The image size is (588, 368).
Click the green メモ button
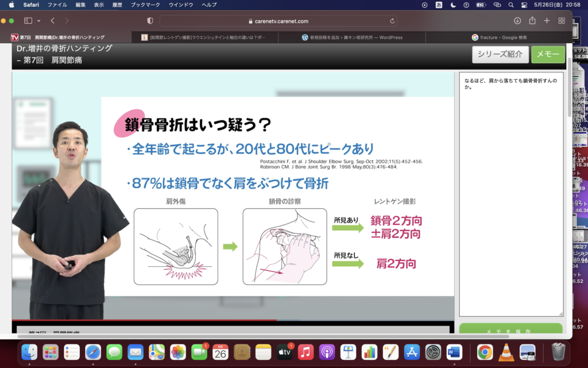point(548,54)
